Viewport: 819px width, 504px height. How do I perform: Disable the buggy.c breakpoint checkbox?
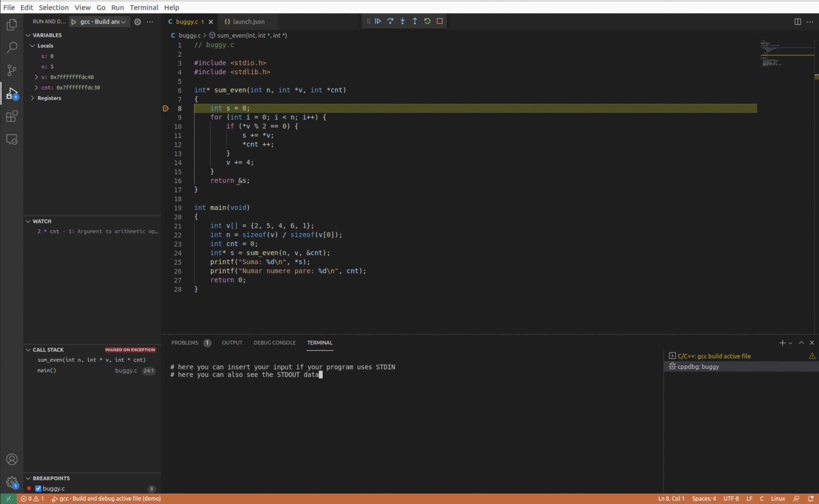pyautogui.click(x=38, y=488)
